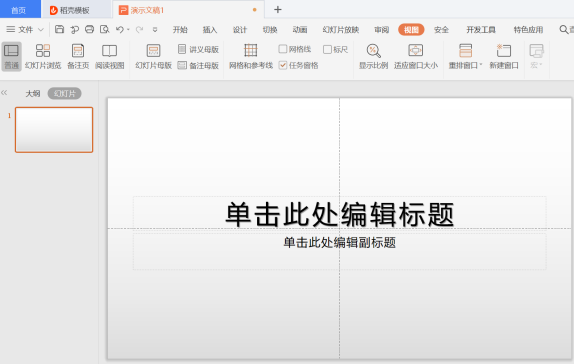Viewport: 574px width, 364px height.
Task: Switch to Outline (大纲) pane
Action: (33, 93)
